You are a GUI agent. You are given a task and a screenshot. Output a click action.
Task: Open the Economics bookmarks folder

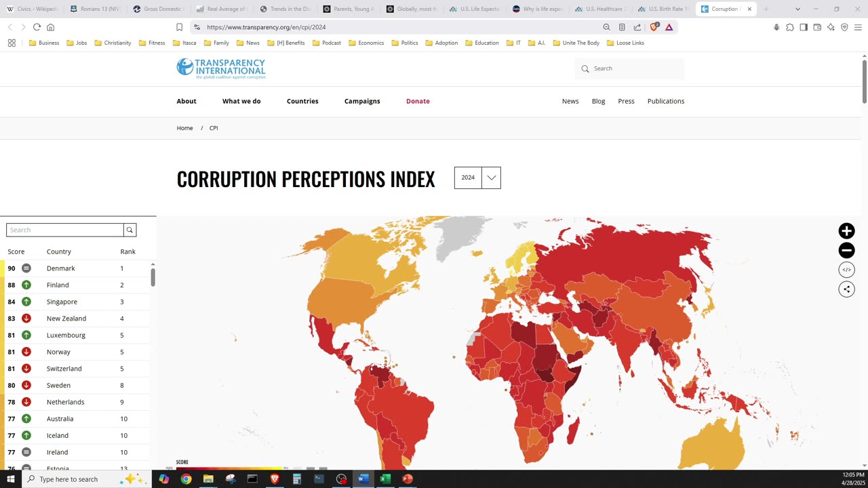[x=366, y=43]
